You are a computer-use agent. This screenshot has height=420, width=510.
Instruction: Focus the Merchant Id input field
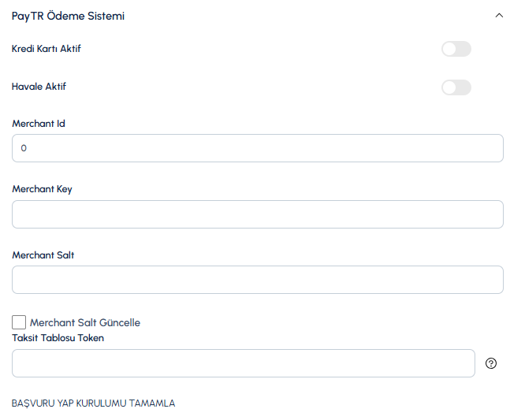click(258, 148)
